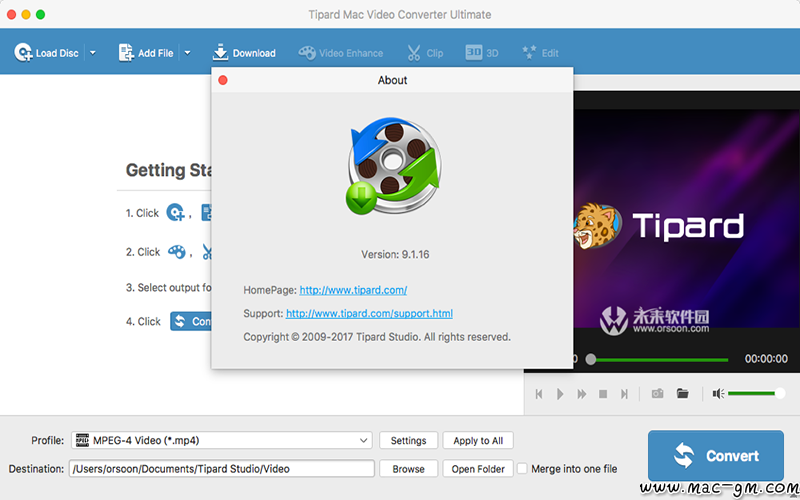Open the Tipard support.html link
Viewport: 800px width, 500px height.
tap(369, 313)
